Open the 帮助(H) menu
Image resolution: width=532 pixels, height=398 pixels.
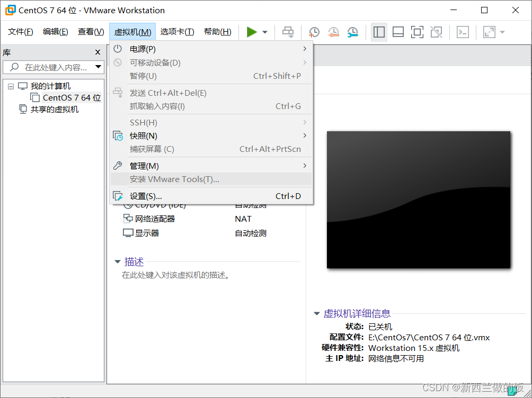[x=217, y=32]
